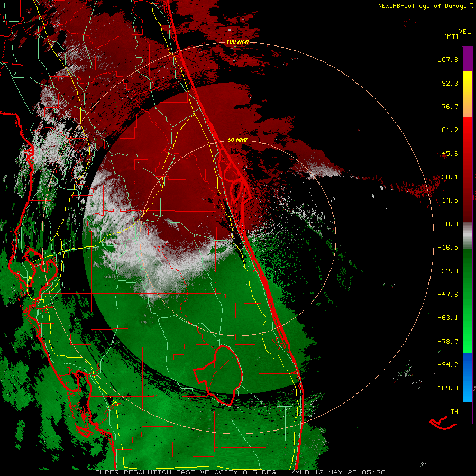The image size is (476, 476).
Task: Click the -94.2 value on velocity scale
Action: (448, 365)
